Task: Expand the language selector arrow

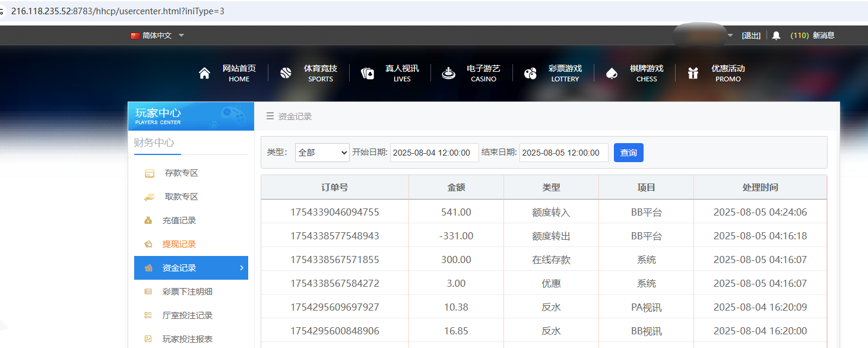Action: pyautogui.click(x=182, y=35)
